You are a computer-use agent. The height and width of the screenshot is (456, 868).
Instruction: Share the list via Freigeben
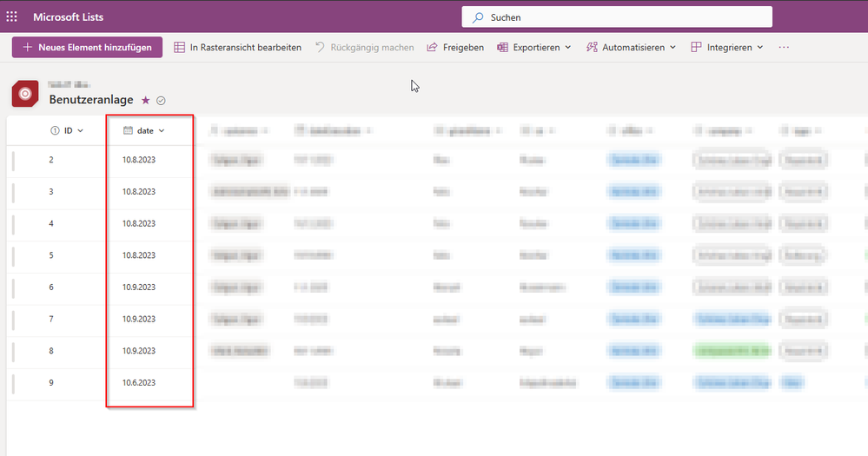(x=455, y=48)
